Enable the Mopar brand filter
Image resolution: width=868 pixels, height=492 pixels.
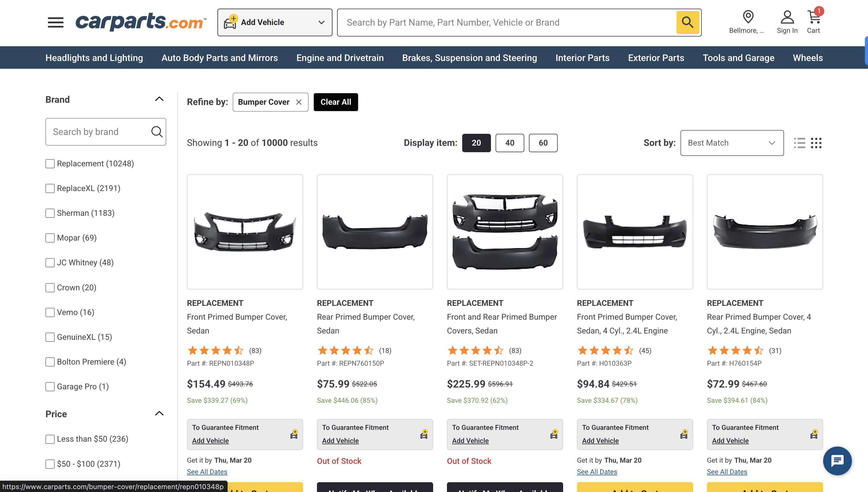pos(50,238)
